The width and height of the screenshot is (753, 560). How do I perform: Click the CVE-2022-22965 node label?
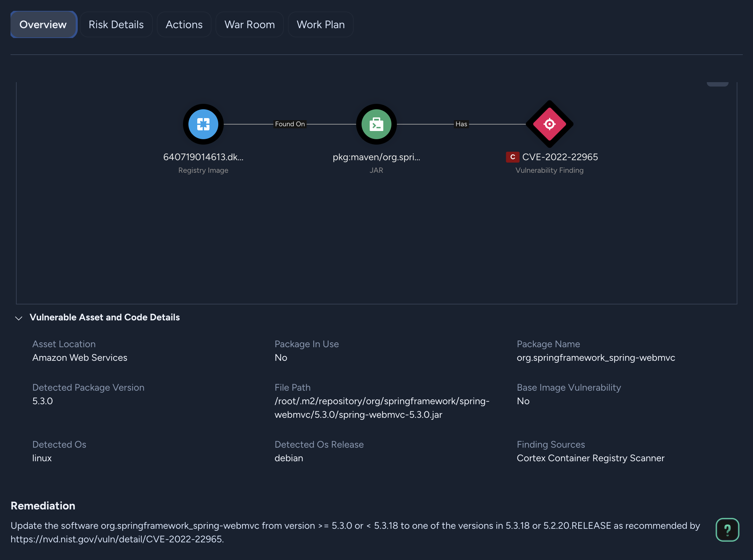(x=560, y=157)
